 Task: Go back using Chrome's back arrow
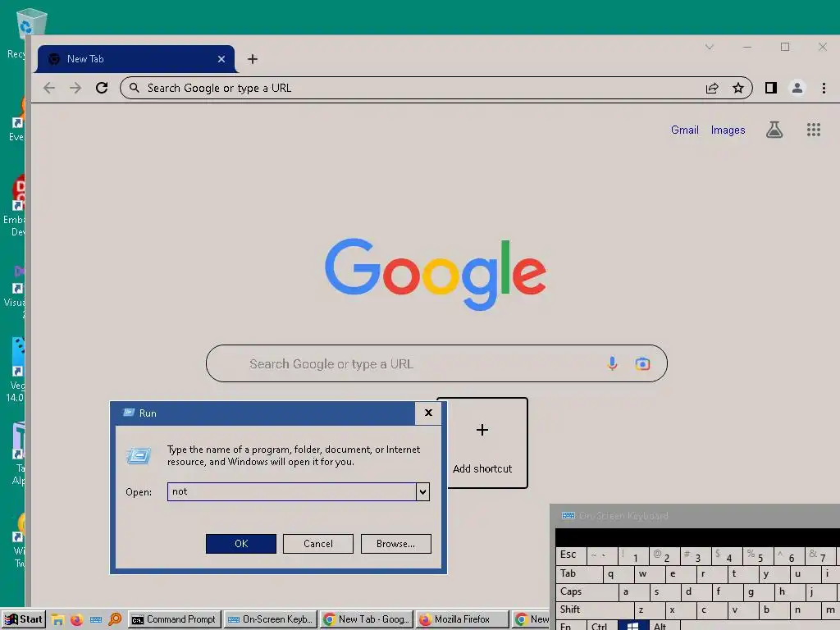[48, 88]
